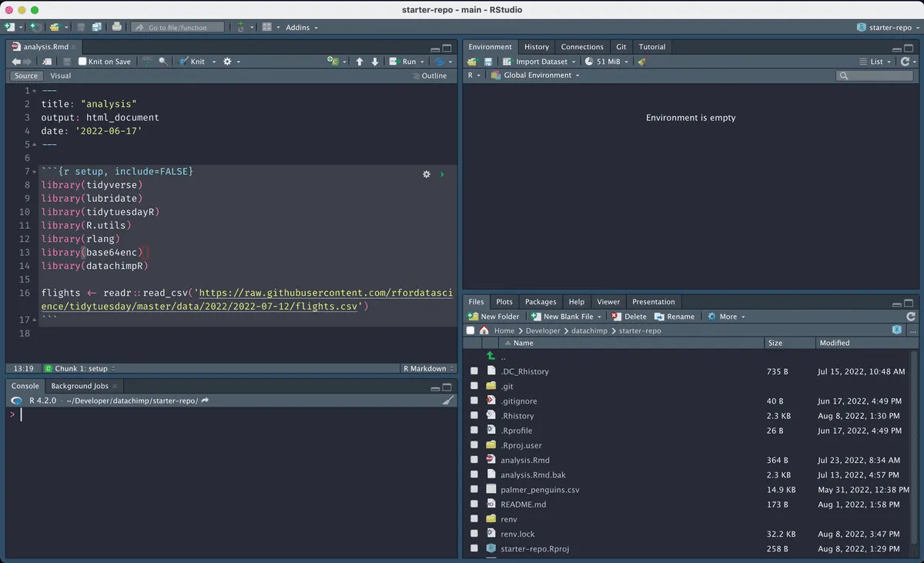Click the Rename button in Files pane
This screenshot has height=563, width=924.
[675, 317]
